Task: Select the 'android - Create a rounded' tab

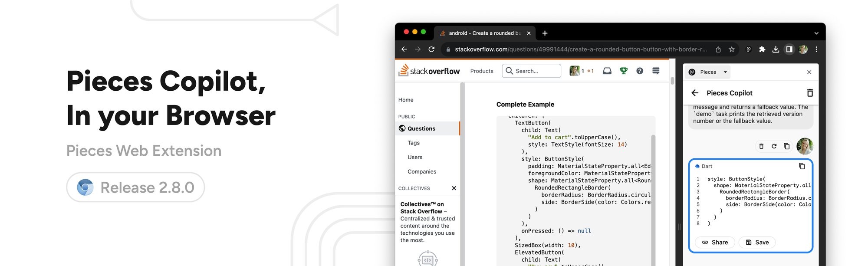Action: [x=484, y=33]
